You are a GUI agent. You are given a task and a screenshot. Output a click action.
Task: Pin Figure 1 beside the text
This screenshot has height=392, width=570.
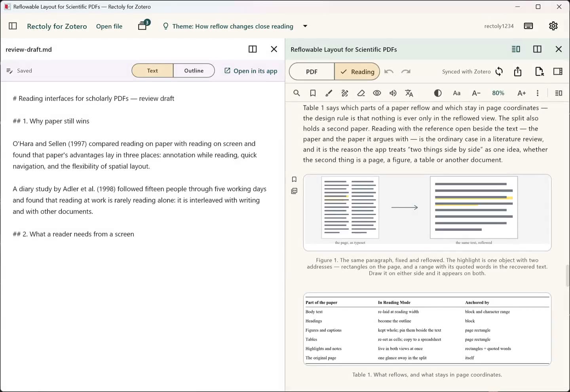point(294,191)
